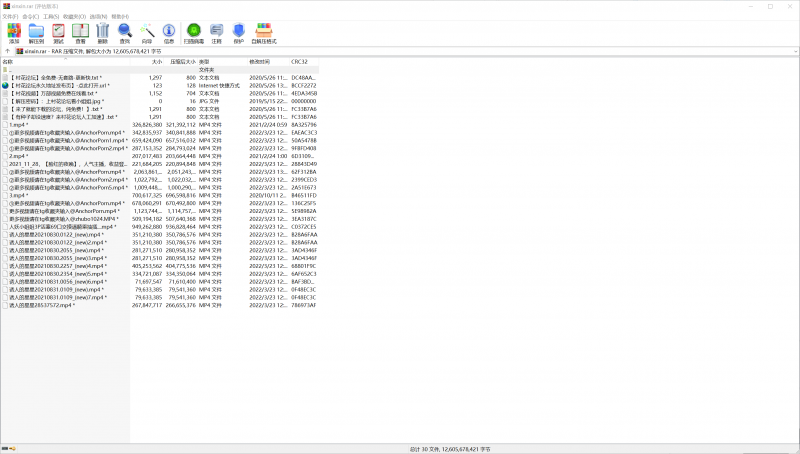800x454 pixels.
Task: Select the 1.mp4 file row
Action: tap(18, 124)
